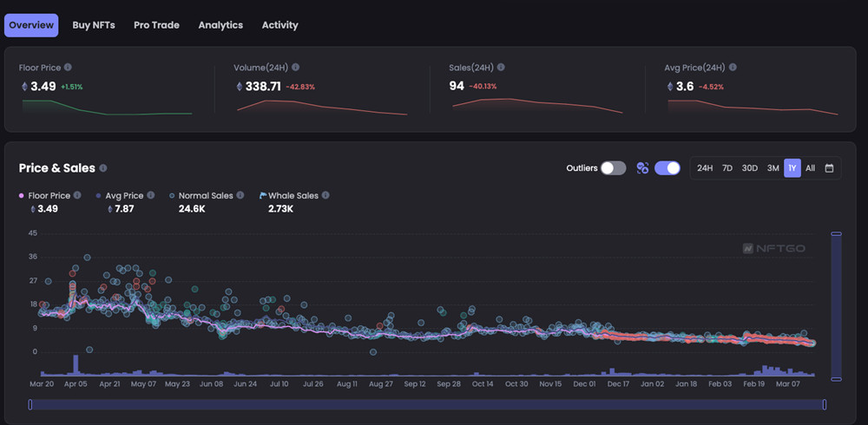Screen dimensions: 868x425
Task: Click the left handle of time range slider
Action: pyautogui.click(x=30, y=404)
